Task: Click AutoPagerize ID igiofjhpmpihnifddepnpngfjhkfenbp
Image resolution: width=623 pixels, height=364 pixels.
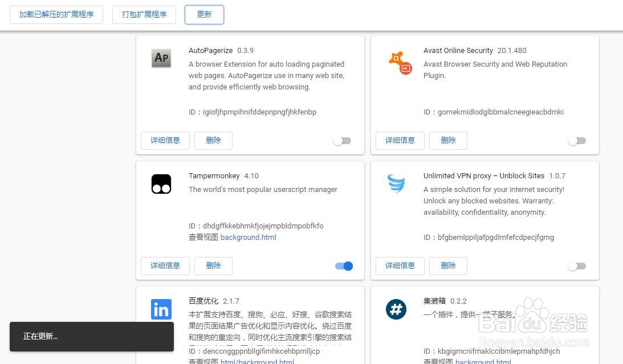Action: [253, 112]
